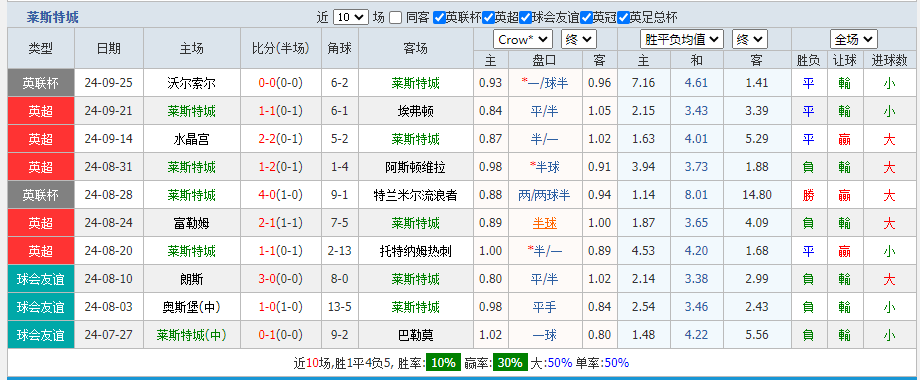Click 埃弗顿 away team name

coord(416,111)
